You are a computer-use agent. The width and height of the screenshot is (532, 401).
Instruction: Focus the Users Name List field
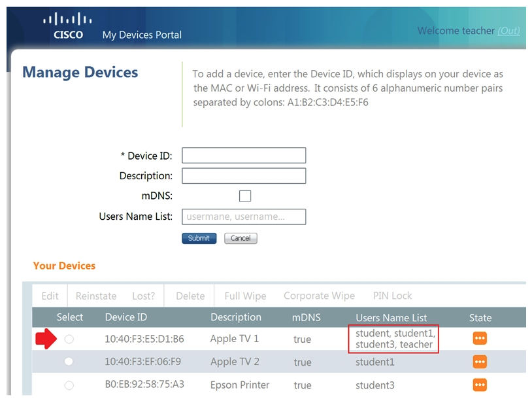(244, 217)
